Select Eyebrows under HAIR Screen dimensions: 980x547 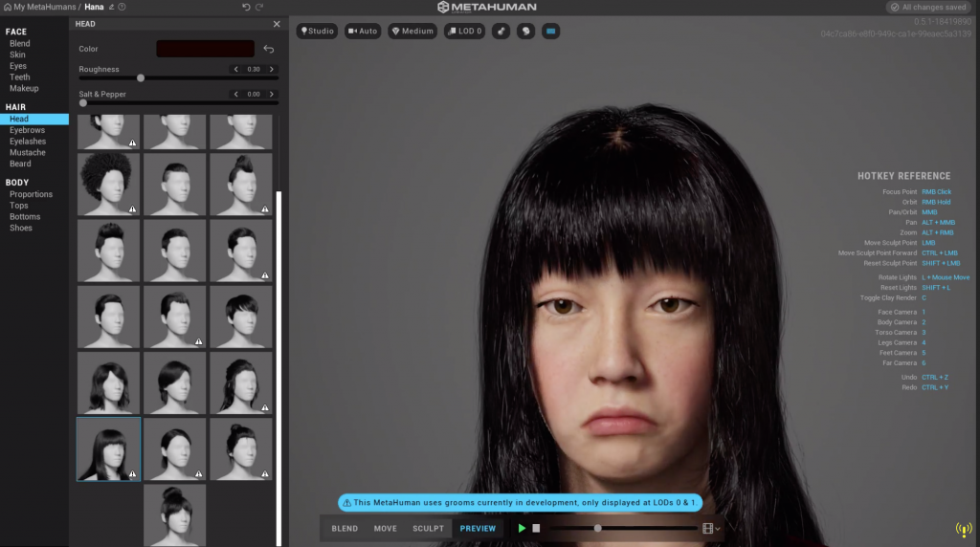coord(27,130)
